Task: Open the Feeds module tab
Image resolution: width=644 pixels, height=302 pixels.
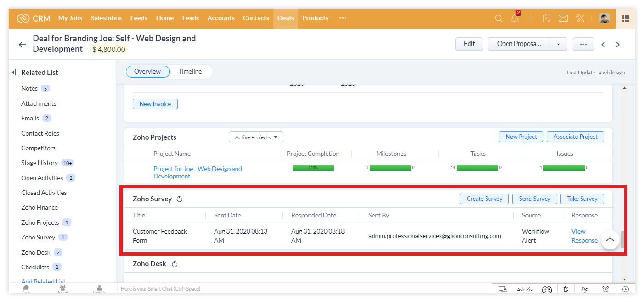Action: point(139,18)
